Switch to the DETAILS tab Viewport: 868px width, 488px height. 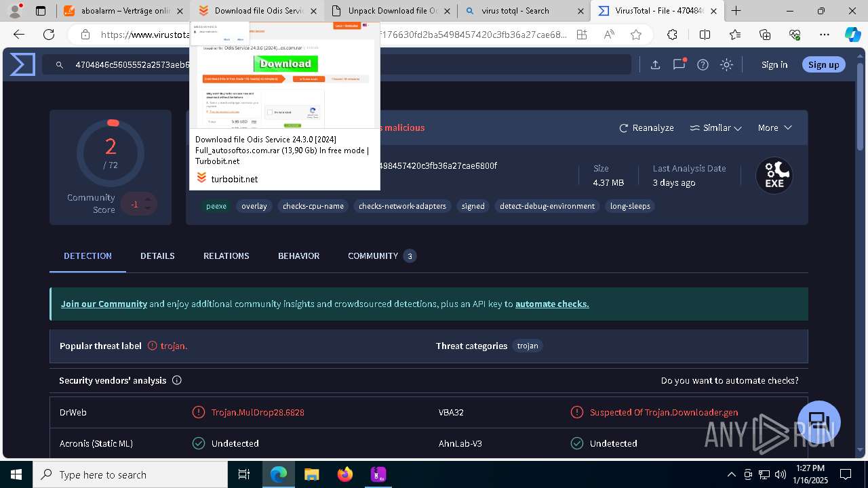[x=157, y=256]
